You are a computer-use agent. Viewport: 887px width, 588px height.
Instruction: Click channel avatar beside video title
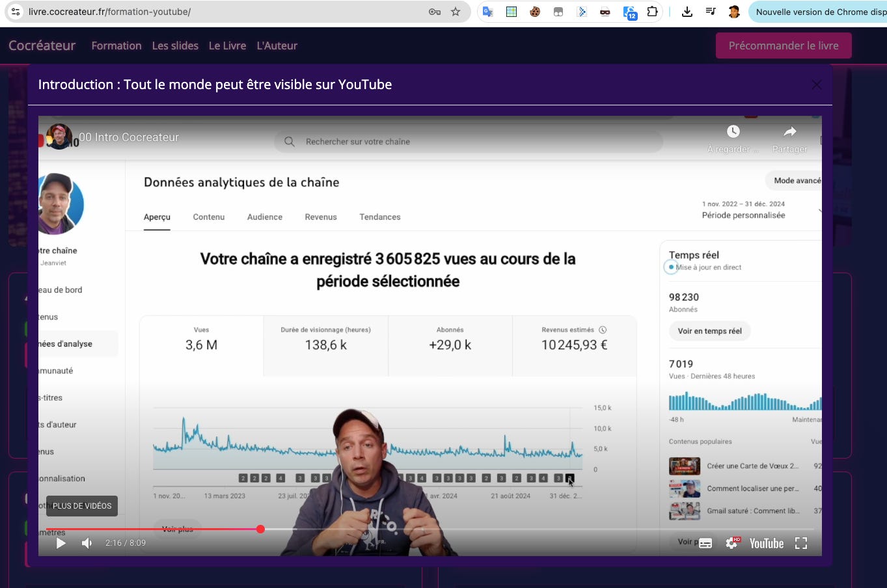click(x=59, y=137)
